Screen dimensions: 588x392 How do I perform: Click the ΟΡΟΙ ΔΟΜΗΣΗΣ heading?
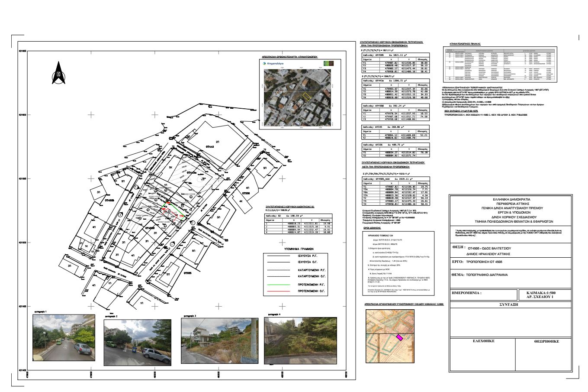(371, 227)
